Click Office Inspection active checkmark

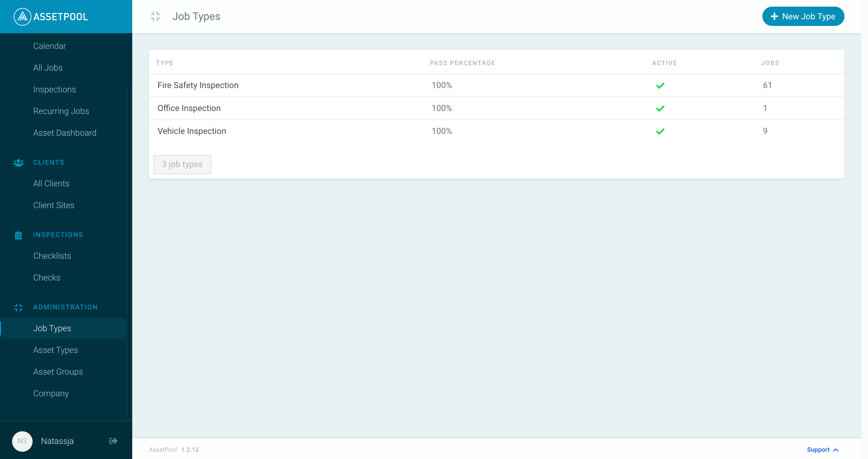[x=660, y=109]
